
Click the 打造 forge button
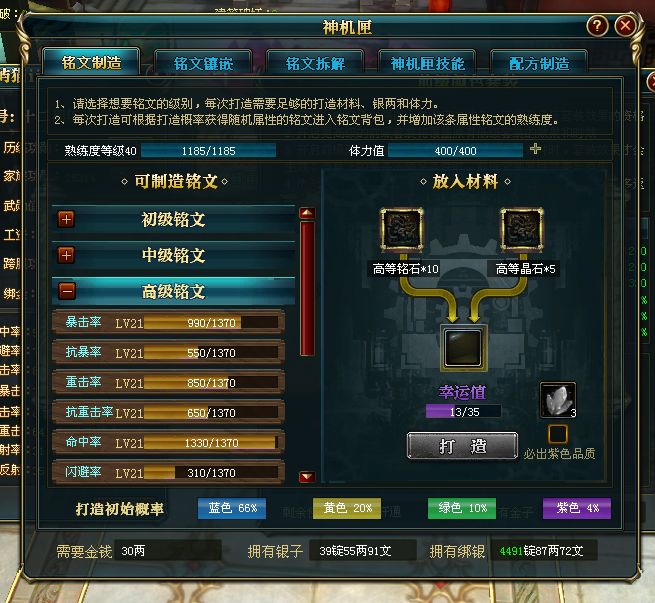462,446
